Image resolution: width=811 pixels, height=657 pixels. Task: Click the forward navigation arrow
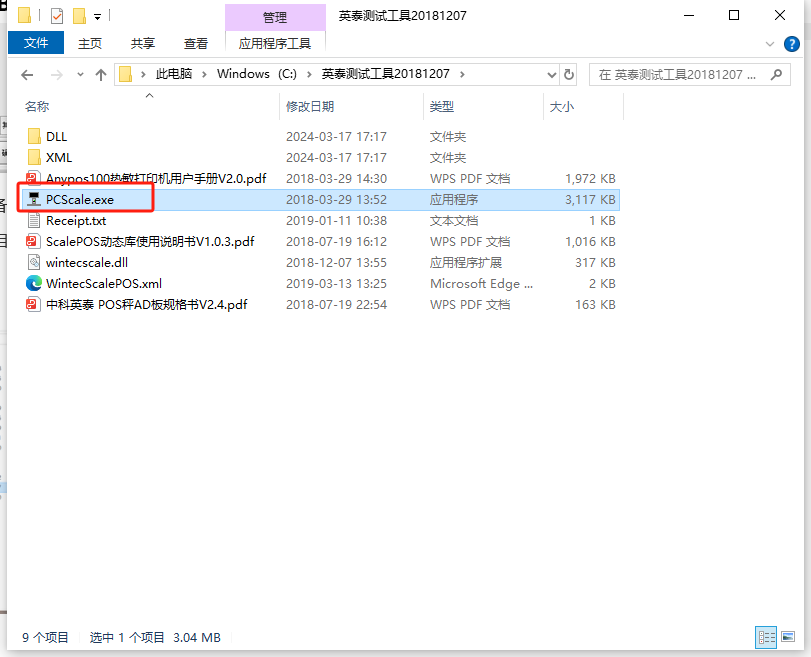coord(57,75)
